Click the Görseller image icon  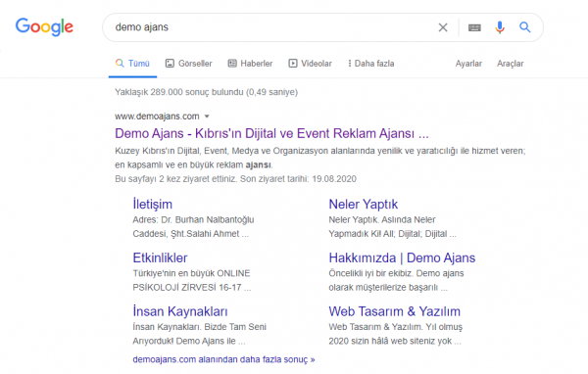(170, 64)
